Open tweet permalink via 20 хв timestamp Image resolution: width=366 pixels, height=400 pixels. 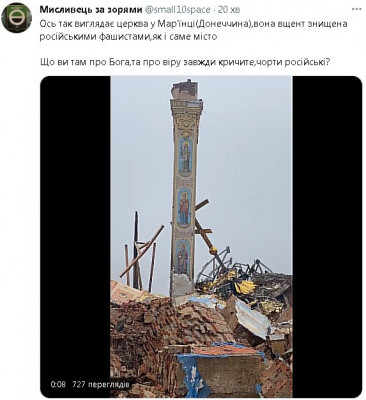coord(229,10)
